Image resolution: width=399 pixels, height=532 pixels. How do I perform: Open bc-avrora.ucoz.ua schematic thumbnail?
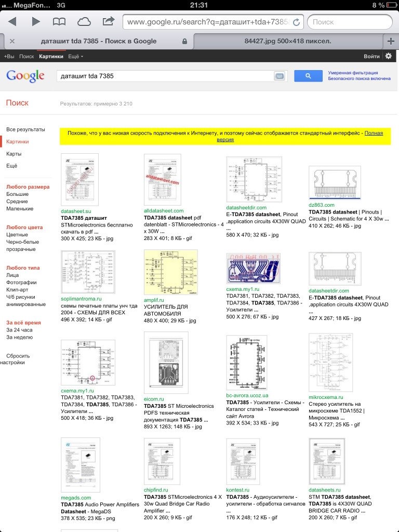[247, 363]
